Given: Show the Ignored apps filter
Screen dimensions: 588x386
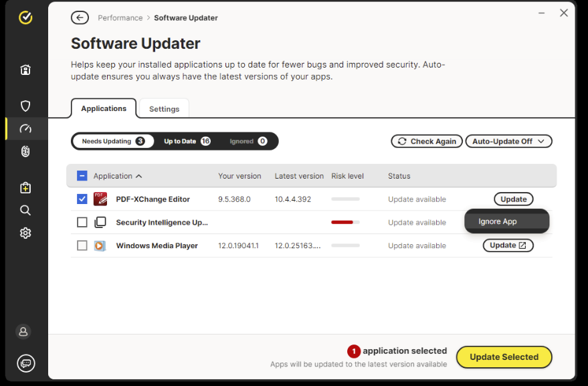Looking at the screenshot, I should coord(248,141).
